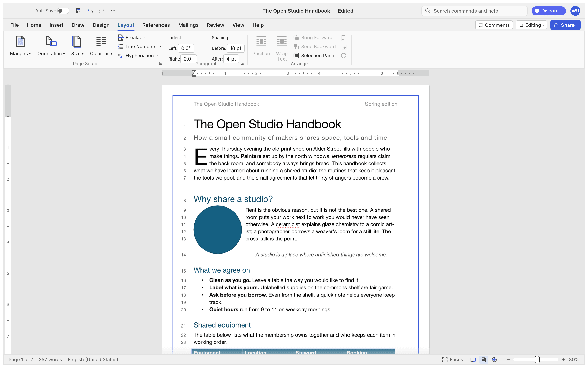
Task: Click the zoom in plus button
Action: pyautogui.click(x=563, y=359)
